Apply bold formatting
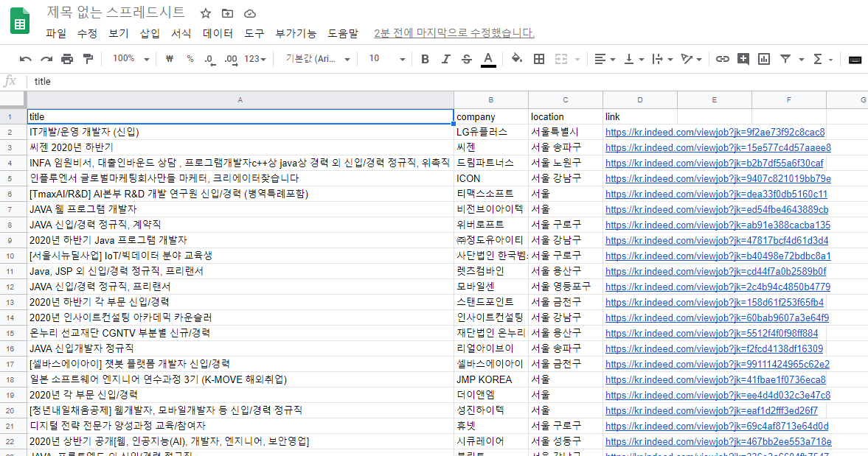The width and height of the screenshot is (868, 456). [425, 59]
